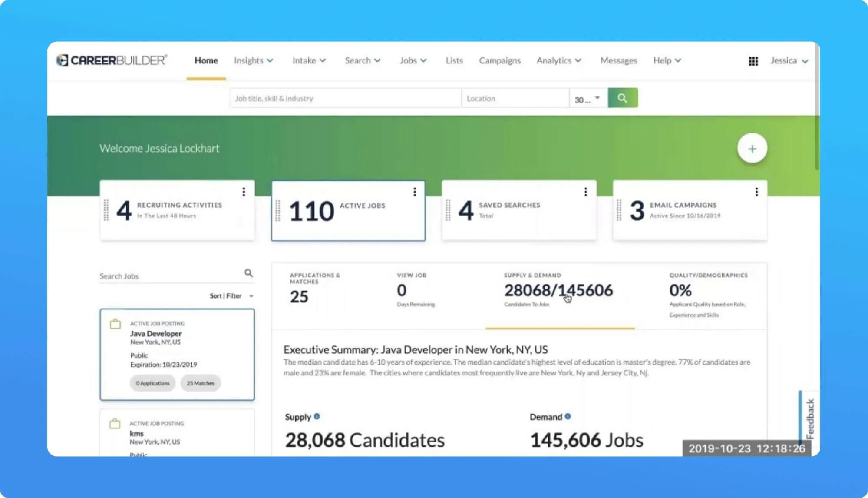Click the Location input field
The height and width of the screenshot is (498, 868).
coord(515,98)
